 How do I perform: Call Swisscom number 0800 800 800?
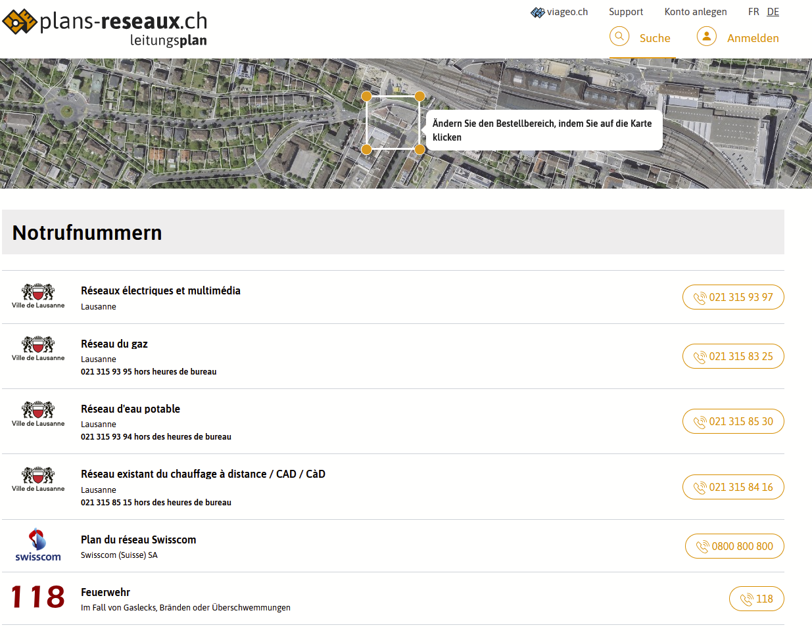pos(734,546)
